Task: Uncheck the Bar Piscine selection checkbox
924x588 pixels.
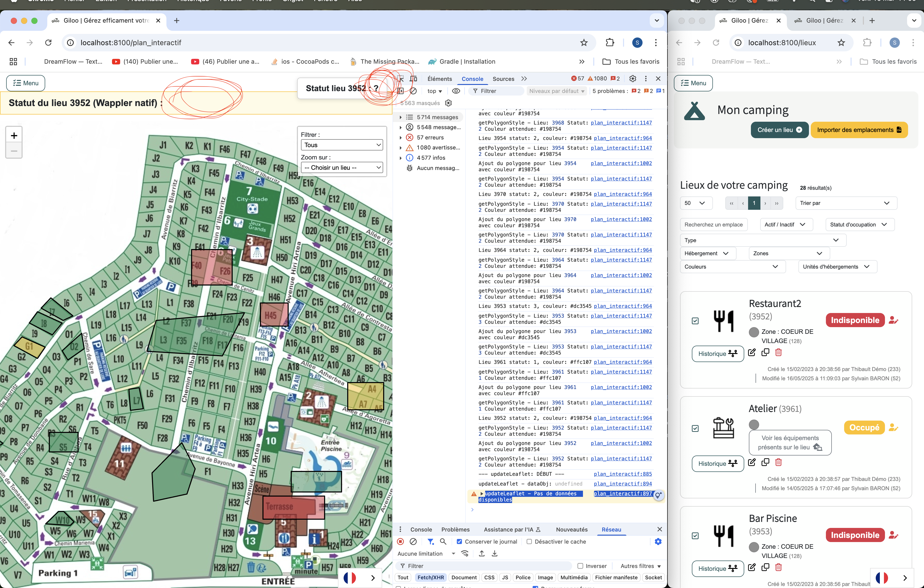Action: [695, 536]
